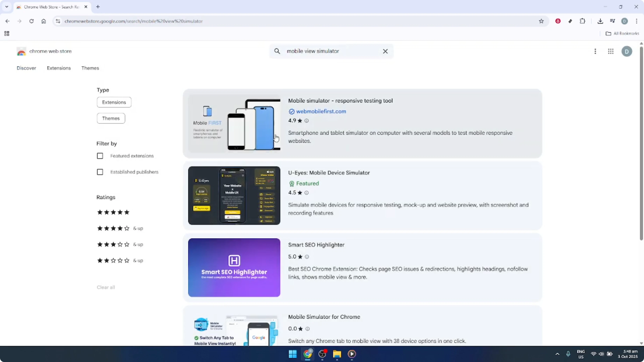Click the Chrome Web Store logo
Image resolution: width=644 pixels, height=362 pixels.
pos(21,51)
